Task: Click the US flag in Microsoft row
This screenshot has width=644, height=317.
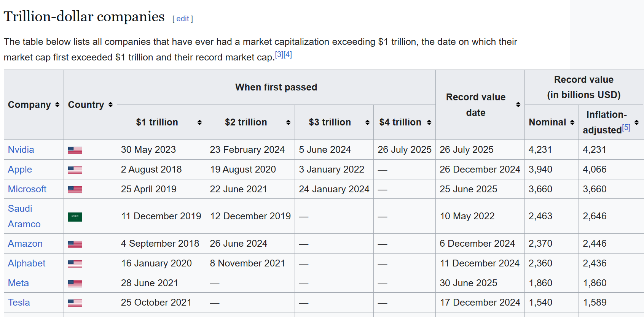Action: pos(75,189)
